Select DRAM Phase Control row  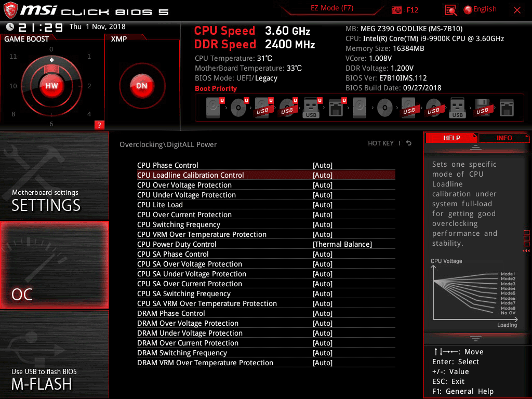[266, 313]
